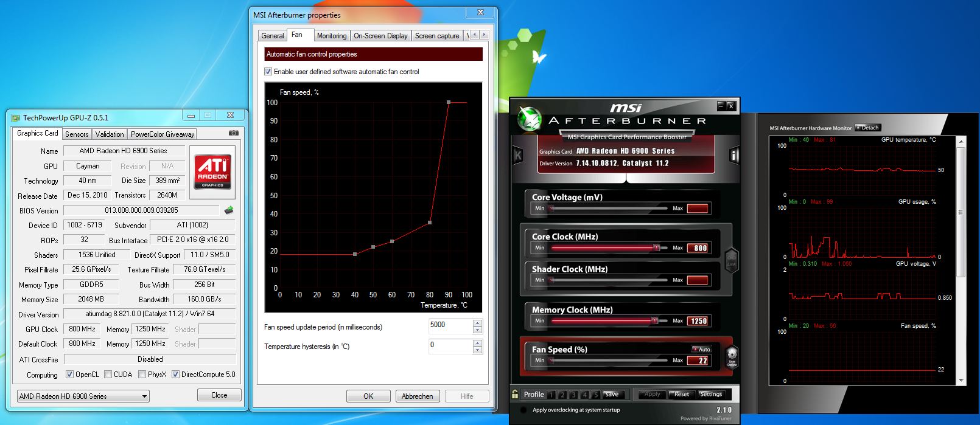Viewport: 980px width, 425px height.
Task: Click the Fan Speed slider handle
Action: point(551,360)
